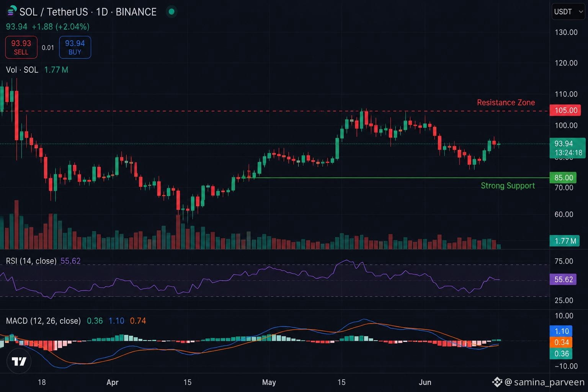This screenshot has width=588, height=392.
Task: Click the 75.00 RSI axis label
Action: (564, 261)
